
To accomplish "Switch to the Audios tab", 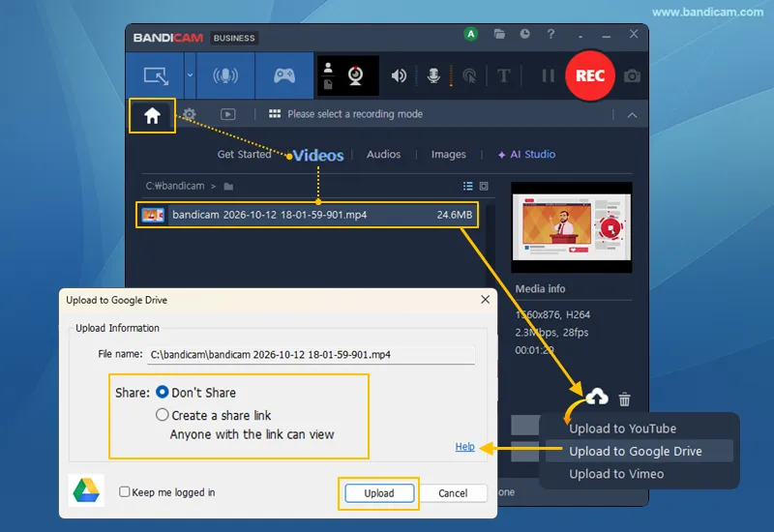I will [383, 154].
